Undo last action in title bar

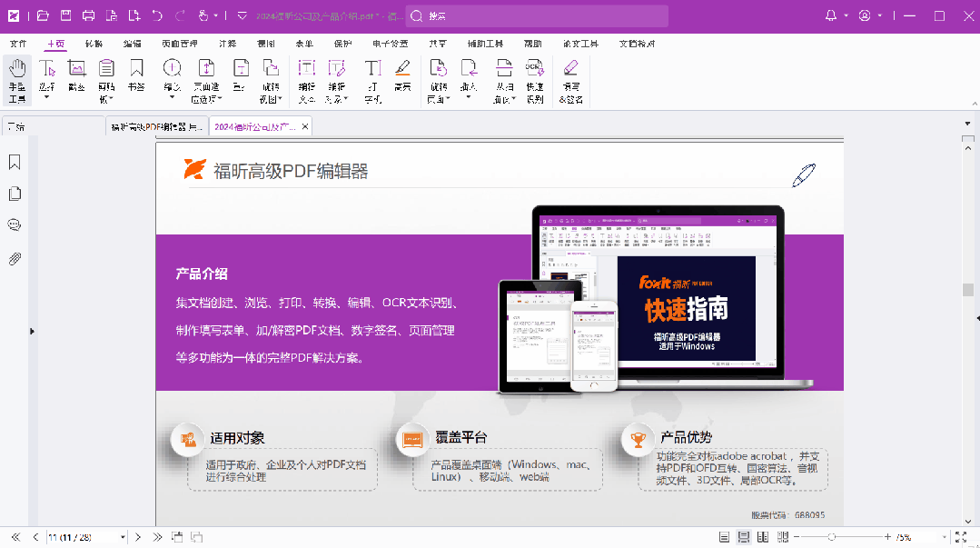[157, 15]
